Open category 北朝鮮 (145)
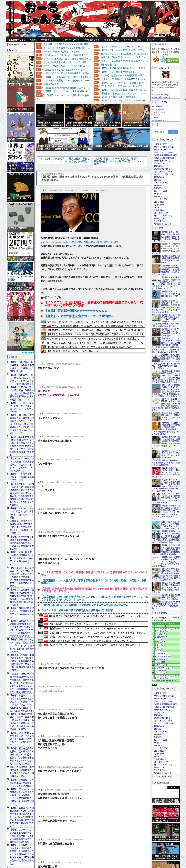 coord(159,205)
